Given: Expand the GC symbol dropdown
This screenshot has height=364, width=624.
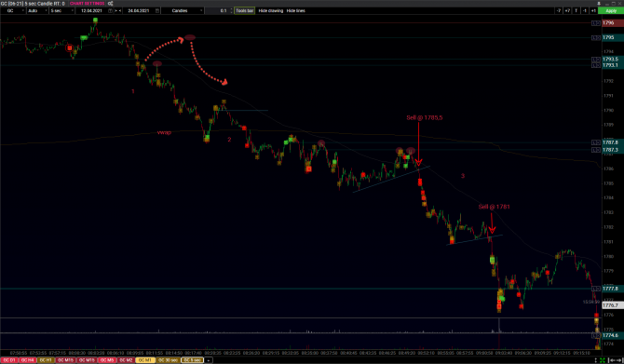Looking at the screenshot, I should 14,11.
